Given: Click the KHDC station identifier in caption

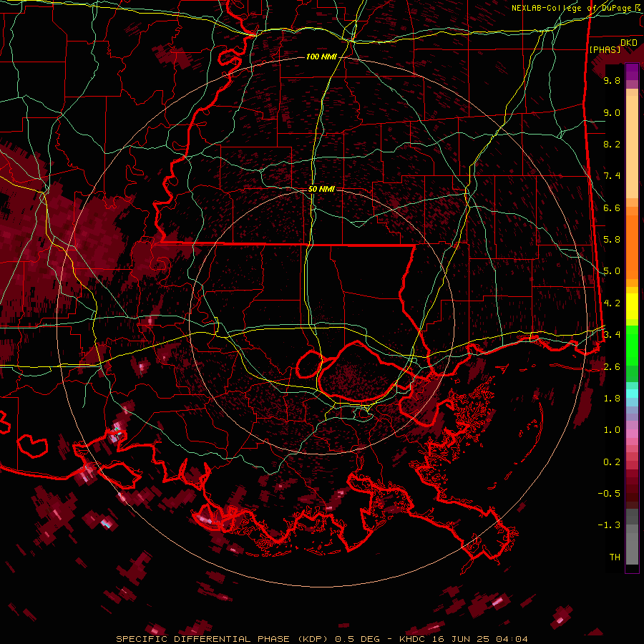Looking at the screenshot, I should [x=414, y=639].
